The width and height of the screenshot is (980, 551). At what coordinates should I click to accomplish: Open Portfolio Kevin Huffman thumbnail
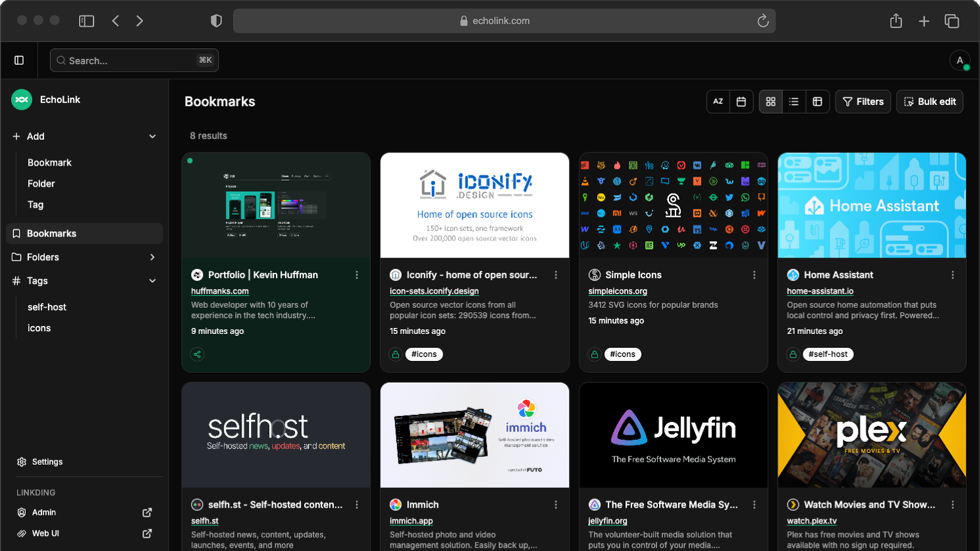coord(276,205)
